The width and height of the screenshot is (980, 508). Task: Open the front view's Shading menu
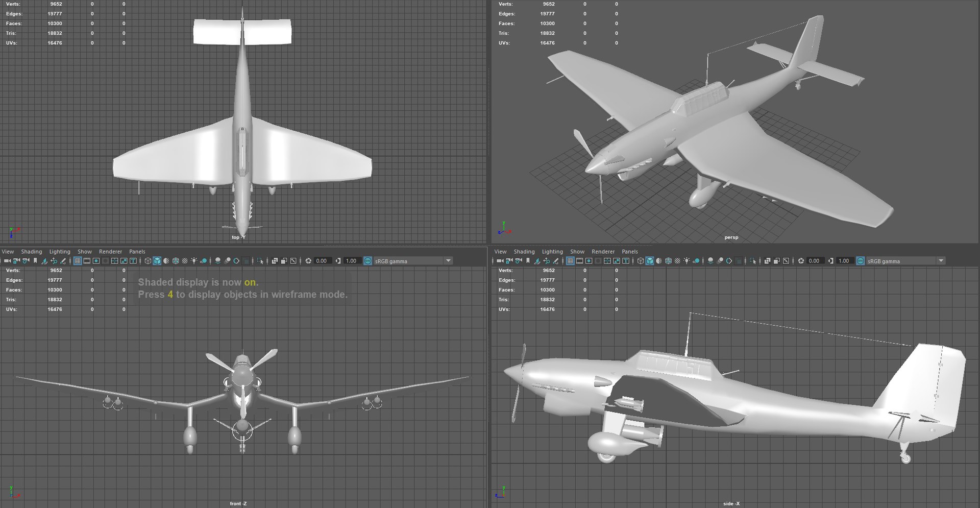coord(32,252)
